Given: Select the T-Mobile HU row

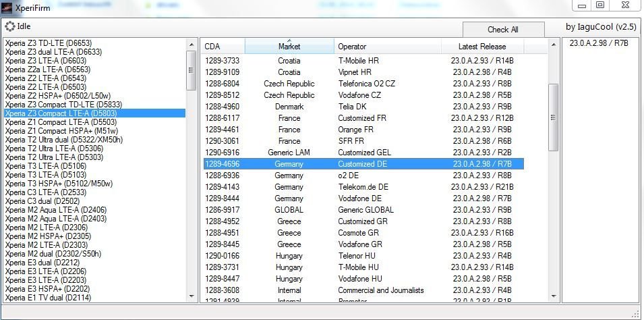Looking at the screenshot, I should pos(364,267).
